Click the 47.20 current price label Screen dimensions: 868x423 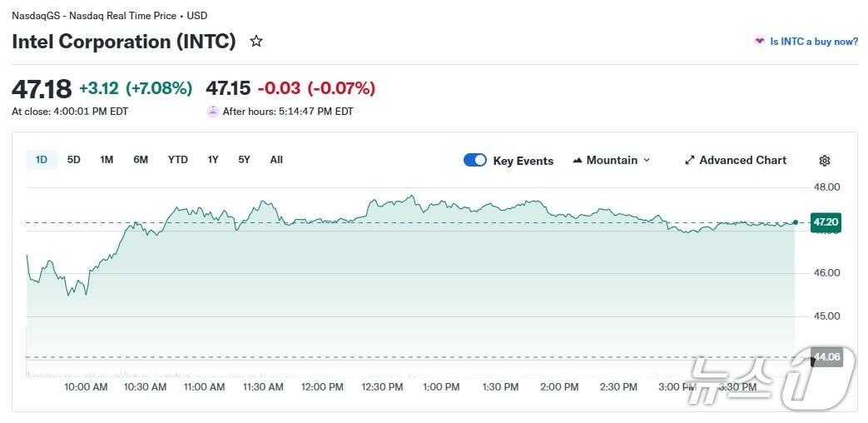[x=826, y=222]
